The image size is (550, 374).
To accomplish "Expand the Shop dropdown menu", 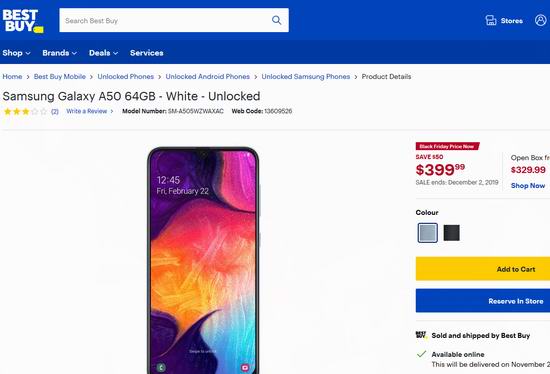I will 16,53.
